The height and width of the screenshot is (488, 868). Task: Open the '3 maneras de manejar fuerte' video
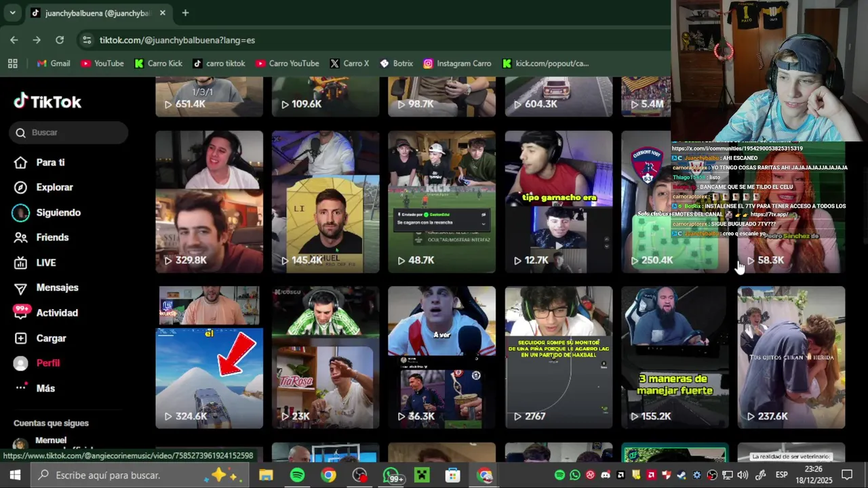point(675,358)
